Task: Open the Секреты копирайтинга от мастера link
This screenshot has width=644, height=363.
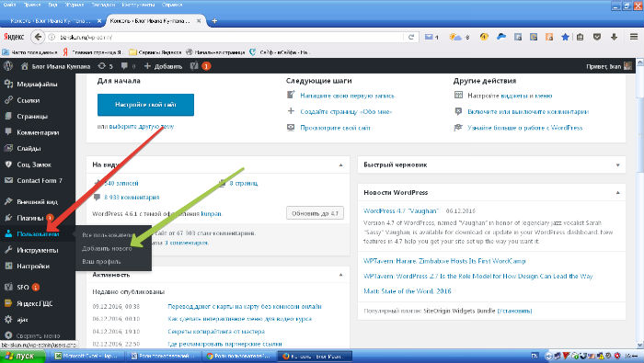Action: tap(216, 332)
